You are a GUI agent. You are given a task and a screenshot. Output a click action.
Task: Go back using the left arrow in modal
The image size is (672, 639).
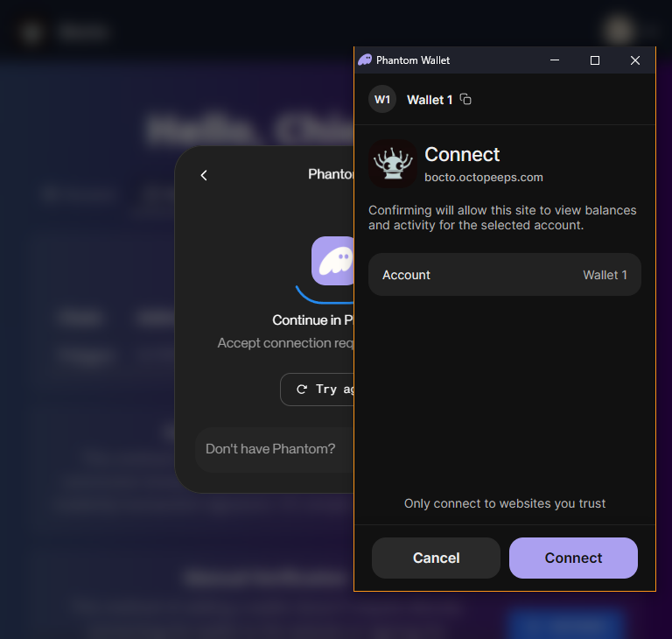[204, 175]
